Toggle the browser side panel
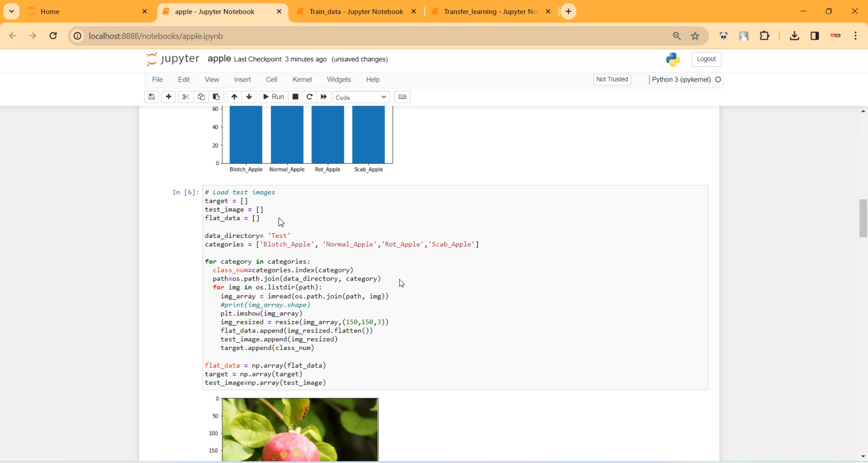 coord(815,35)
